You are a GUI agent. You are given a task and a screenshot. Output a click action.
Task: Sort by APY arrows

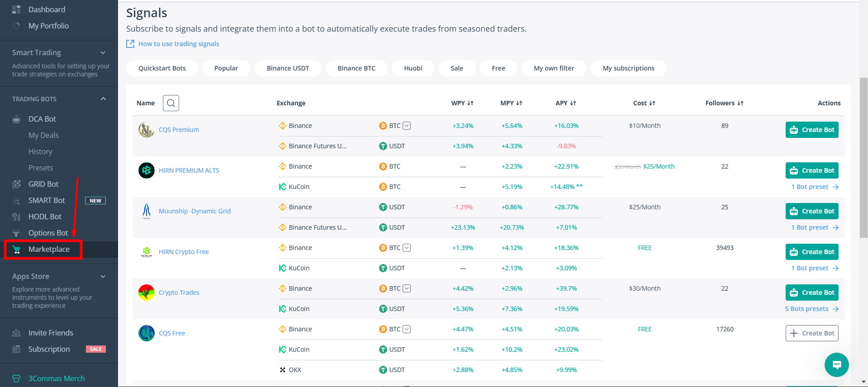pyautogui.click(x=573, y=103)
